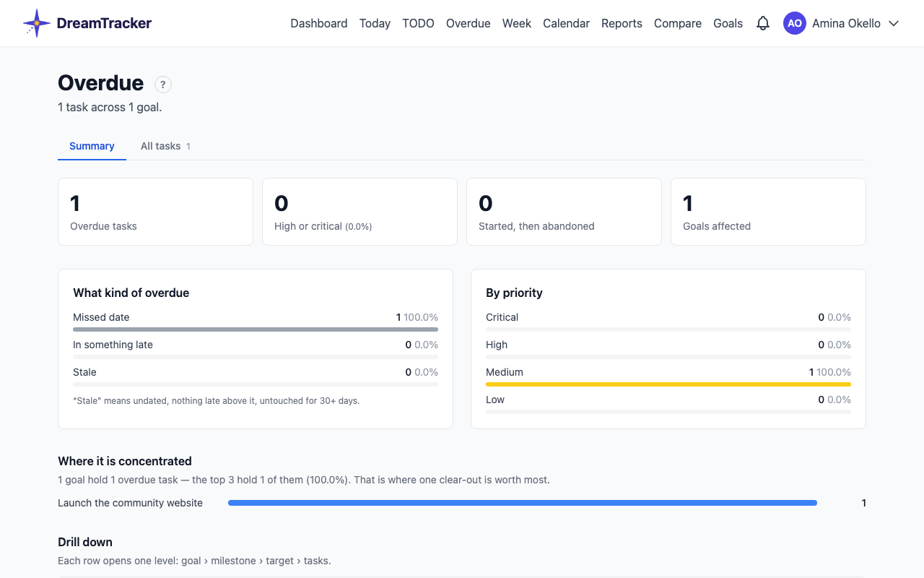Click the In something late row label
Image resolution: width=924 pixels, height=578 pixels.
113,345
